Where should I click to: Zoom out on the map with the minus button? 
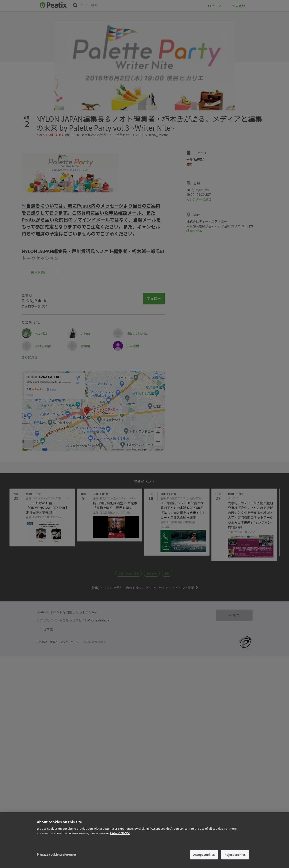tap(158, 441)
